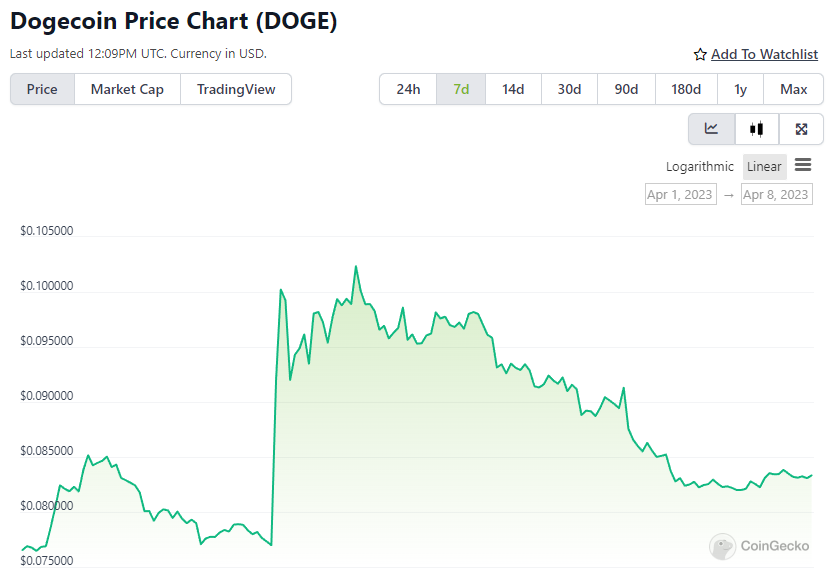Image resolution: width=833 pixels, height=581 pixels.
Task: Open the chart hamburger menu
Action: pos(803,165)
